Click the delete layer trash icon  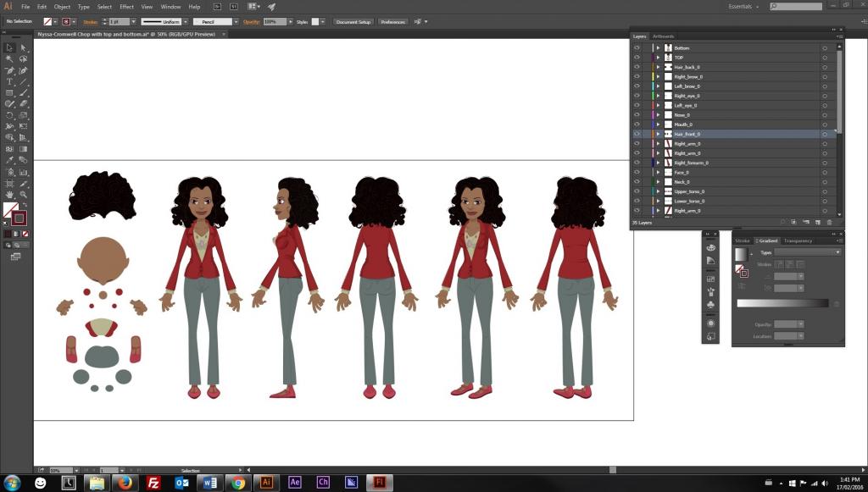click(x=829, y=222)
